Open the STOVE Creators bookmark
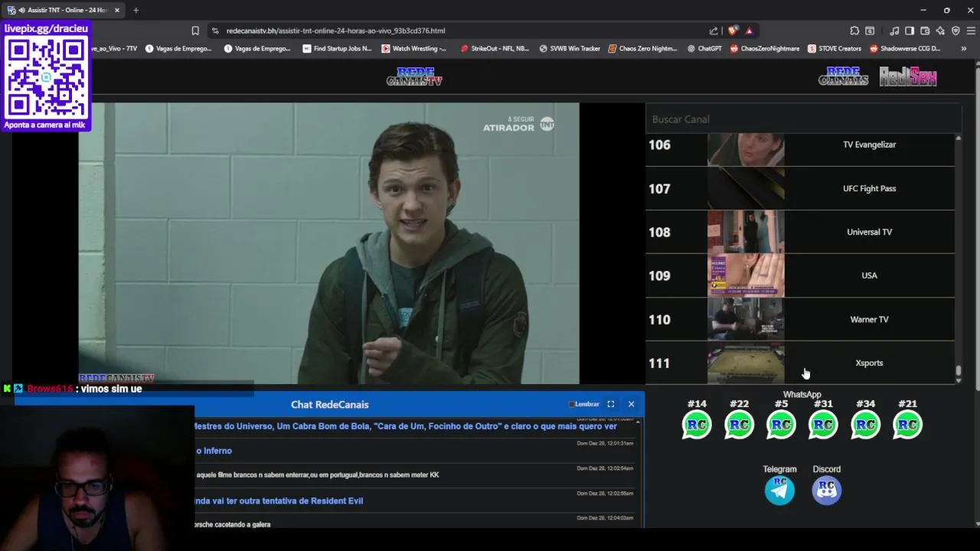 tap(835, 48)
